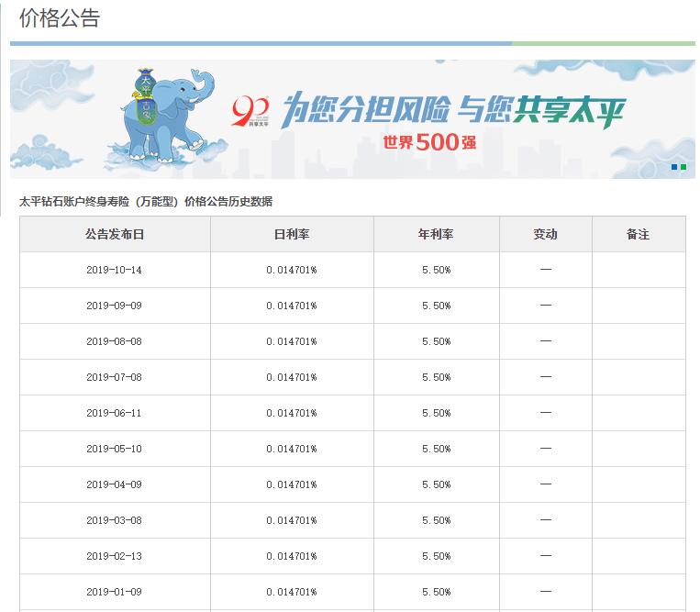The image size is (700, 612).
Task: Click the 变动 dash in the 2019-05-10 row
Action: coord(546,448)
